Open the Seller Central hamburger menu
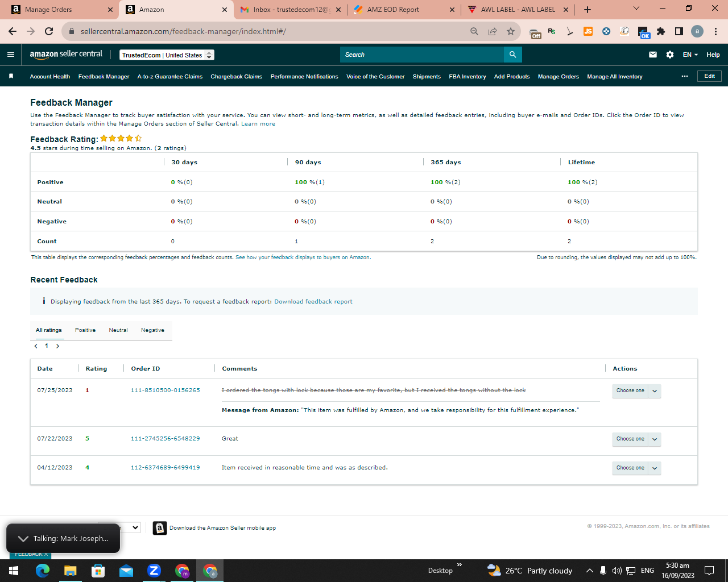The width and height of the screenshot is (728, 582). pos(11,55)
